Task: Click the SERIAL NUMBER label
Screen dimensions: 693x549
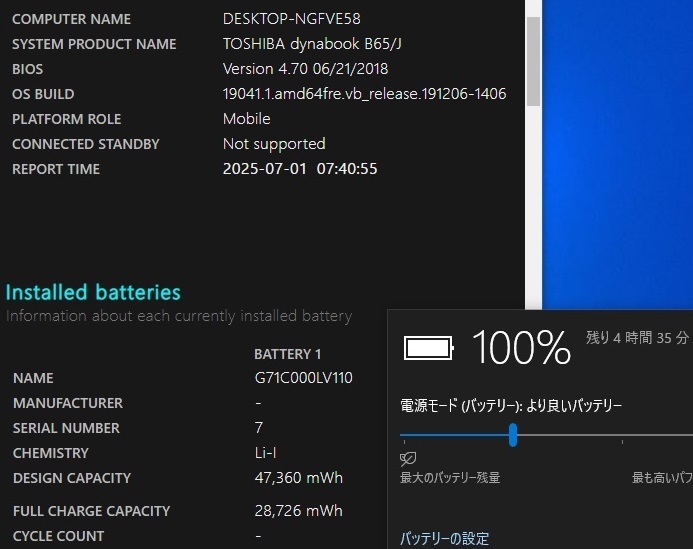Action: pos(66,428)
